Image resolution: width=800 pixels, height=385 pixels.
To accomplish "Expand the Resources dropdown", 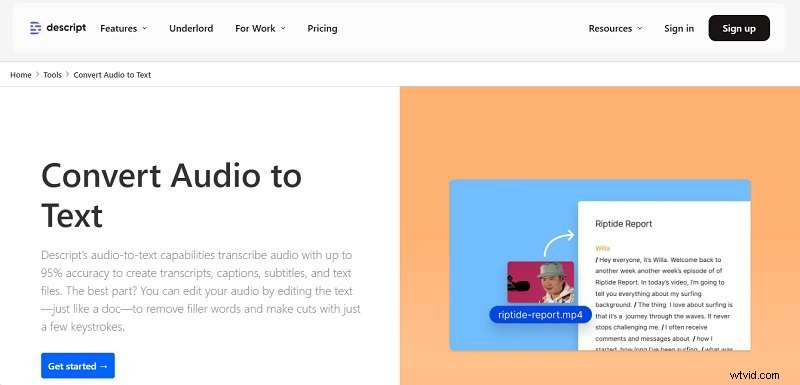I will tap(615, 29).
